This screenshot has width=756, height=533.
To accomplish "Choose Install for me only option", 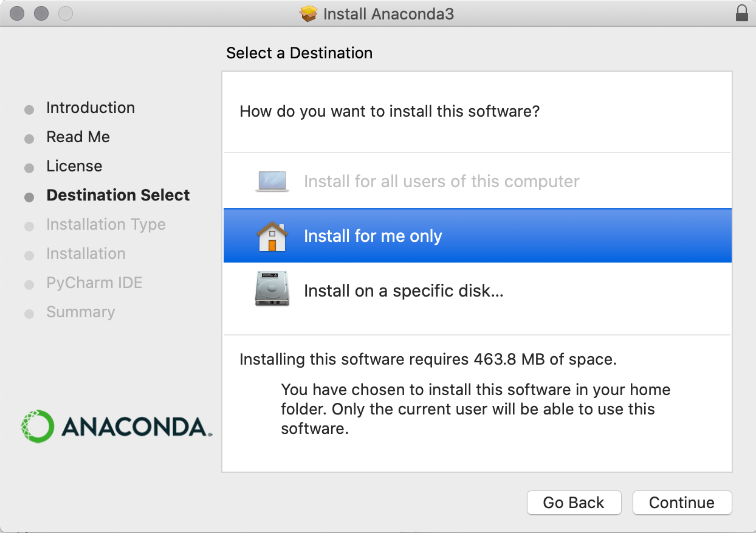I will 373,236.
